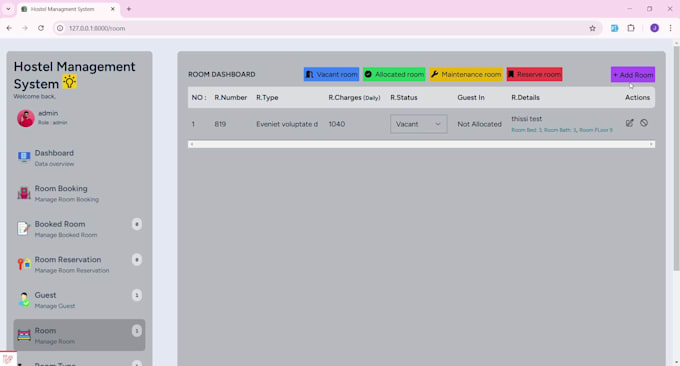Filter by Allocated room button
This screenshot has width=680, height=366.
click(x=394, y=74)
